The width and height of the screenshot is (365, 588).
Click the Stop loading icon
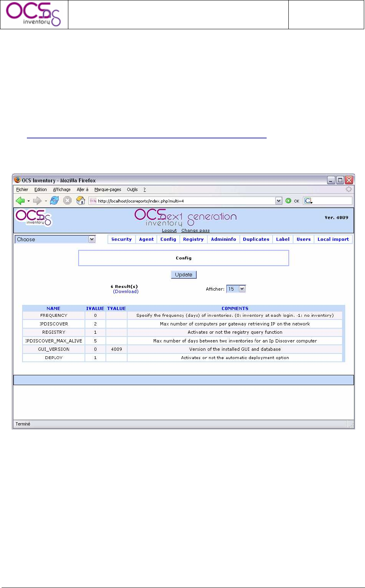point(68,201)
